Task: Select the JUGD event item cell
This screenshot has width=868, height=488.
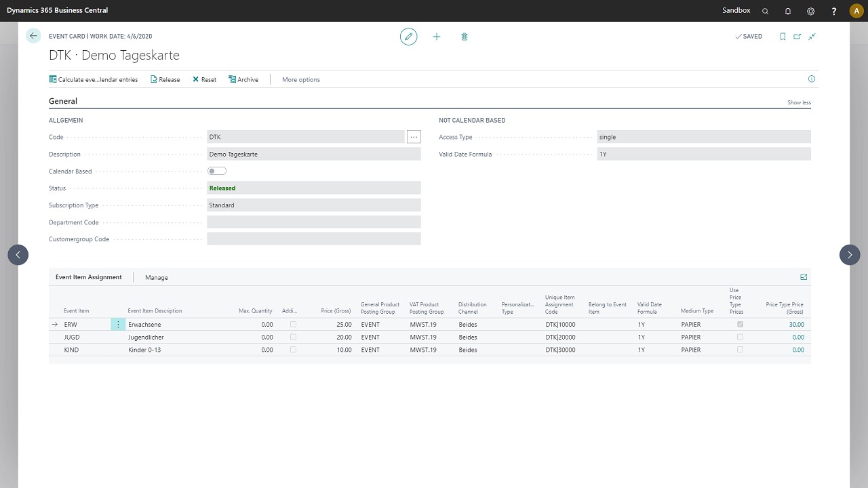Action: (71, 337)
